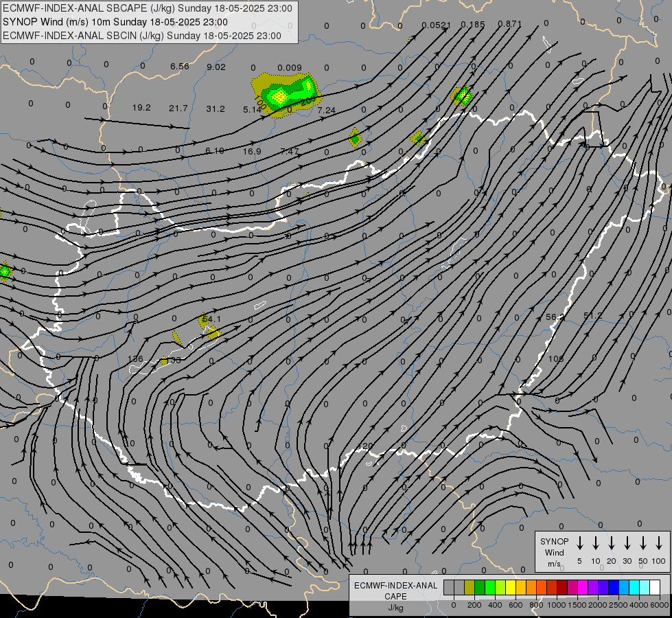The image size is (672, 618).
Task: Click the 2500 tick label on CAPE scale
Action: pyautogui.click(x=618, y=605)
